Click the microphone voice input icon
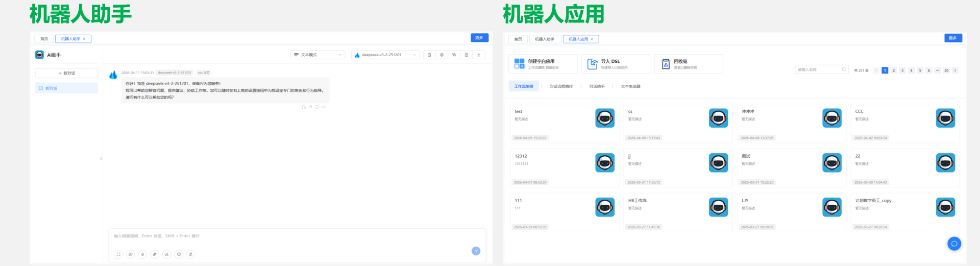980x266 pixels. coord(142,254)
